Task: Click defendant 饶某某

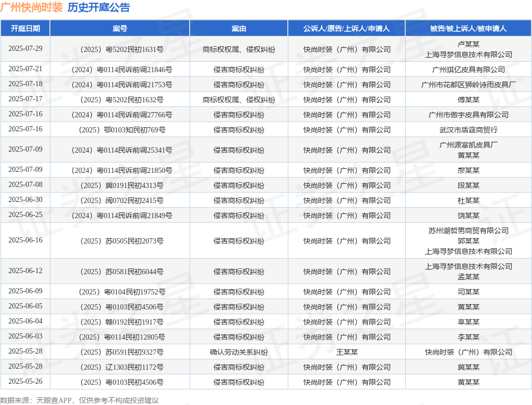Action: coord(469,215)
